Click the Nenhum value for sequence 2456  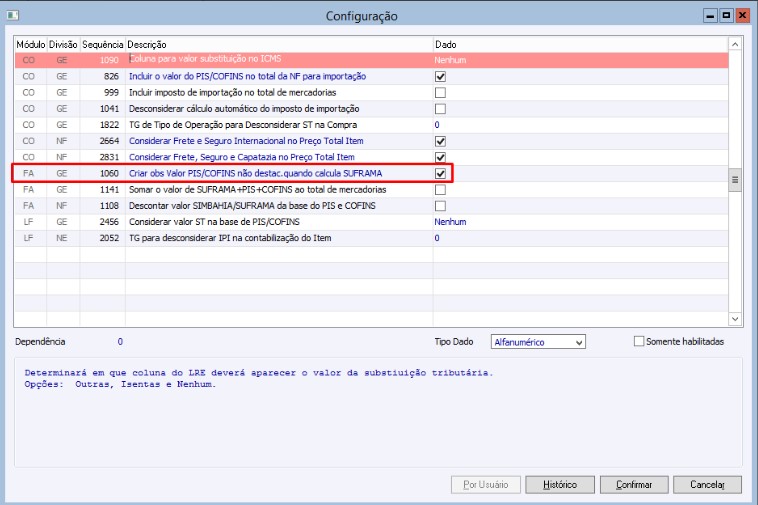pyautogui.click(x=450, y=222)
